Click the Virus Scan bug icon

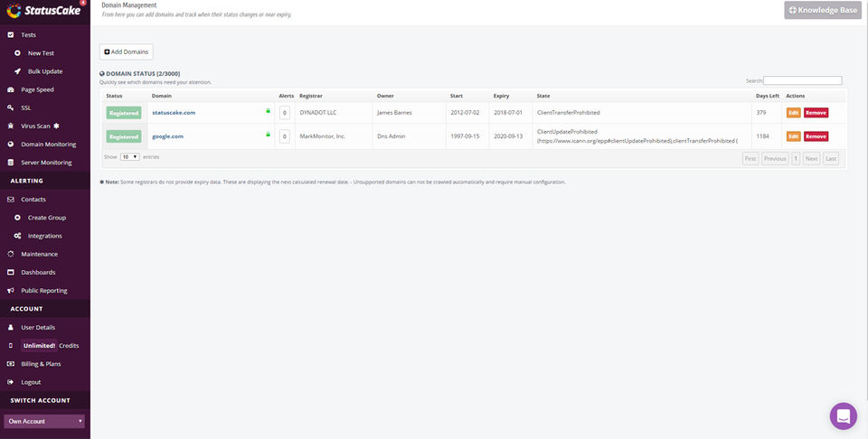point(11,126)
